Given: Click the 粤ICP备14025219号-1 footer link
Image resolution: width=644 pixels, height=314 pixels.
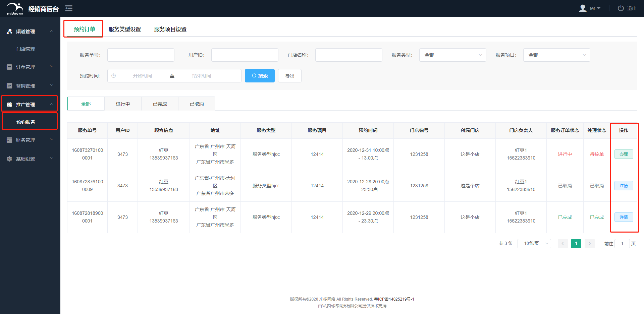Looking at the screenshot, I should [394, 299].
